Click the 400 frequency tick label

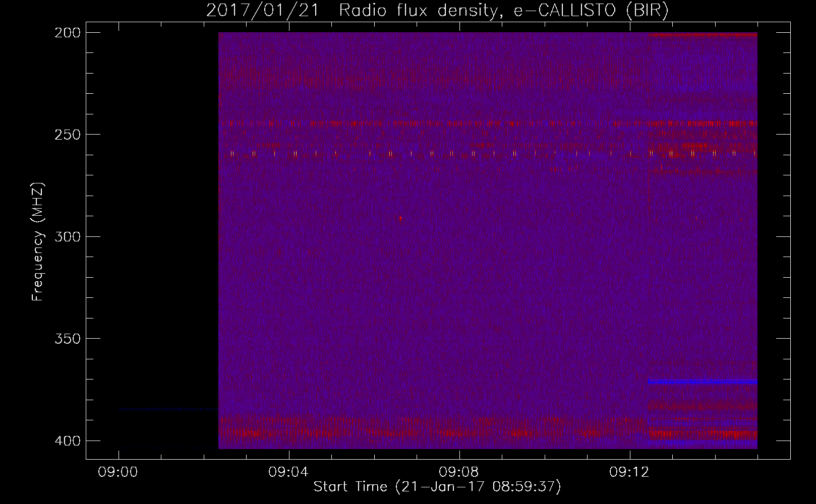click(68, 441)
